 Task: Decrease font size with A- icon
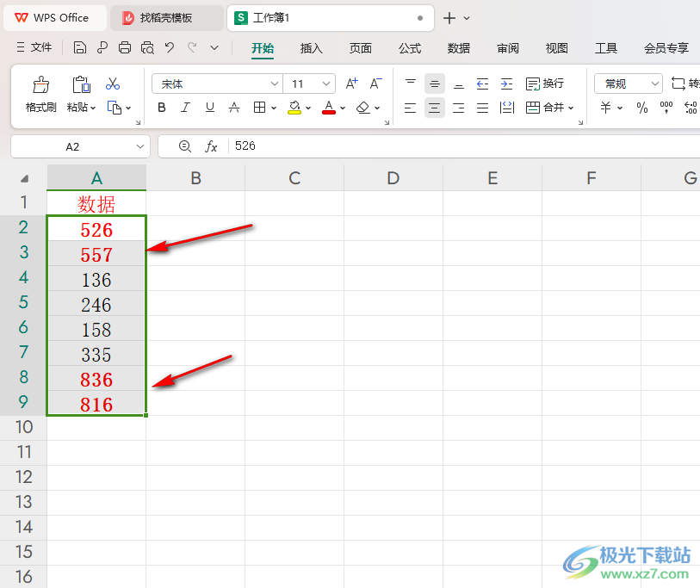click(x=376, y=84)
